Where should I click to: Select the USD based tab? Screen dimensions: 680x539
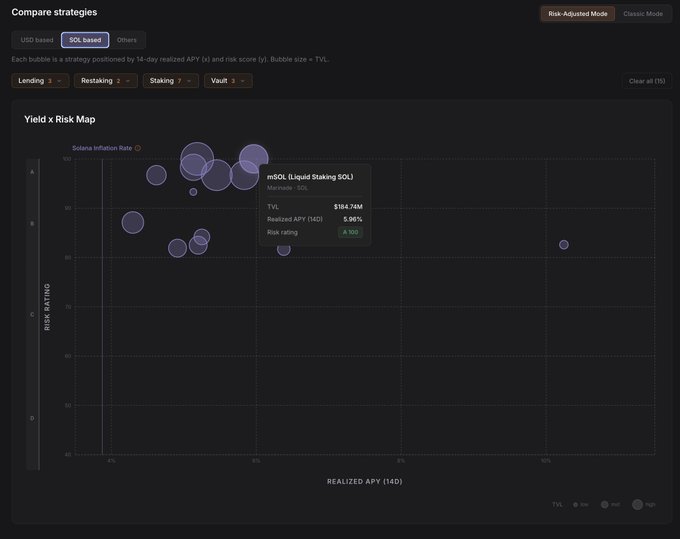[37, 40]
